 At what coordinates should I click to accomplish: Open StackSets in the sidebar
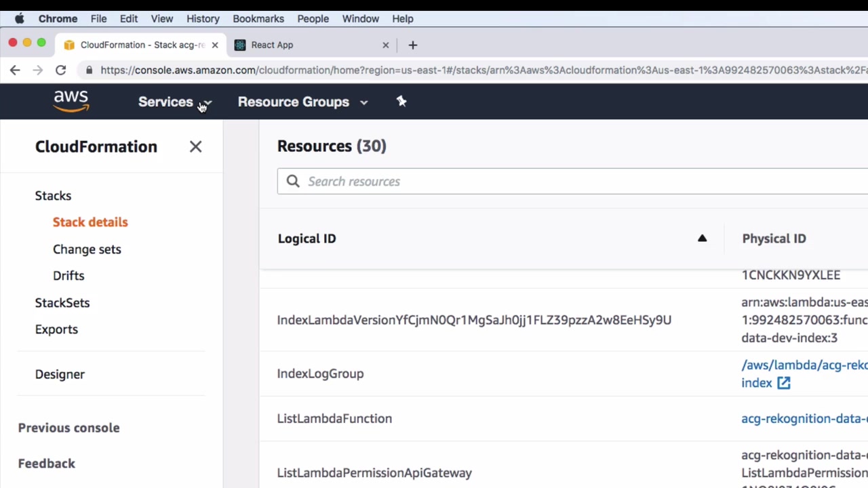[62, 303]
